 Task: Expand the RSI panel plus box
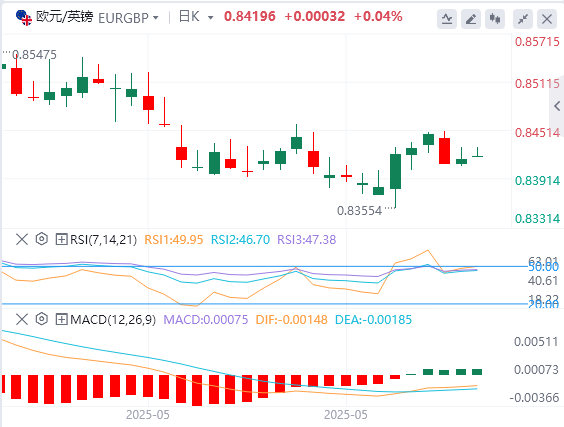62,239
